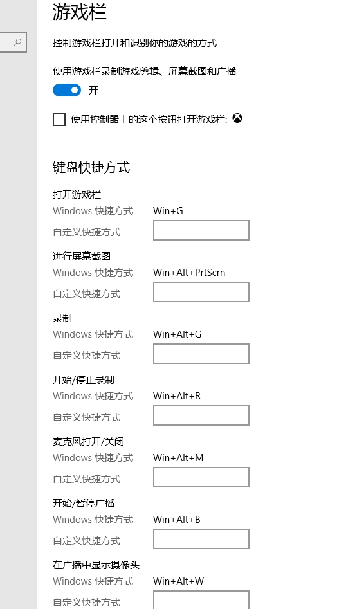The width and height of the screenshot is (364, 609).
Task: Click the custom shortcut field for 开始/停止录制
Action: click(x=201, y=415)
